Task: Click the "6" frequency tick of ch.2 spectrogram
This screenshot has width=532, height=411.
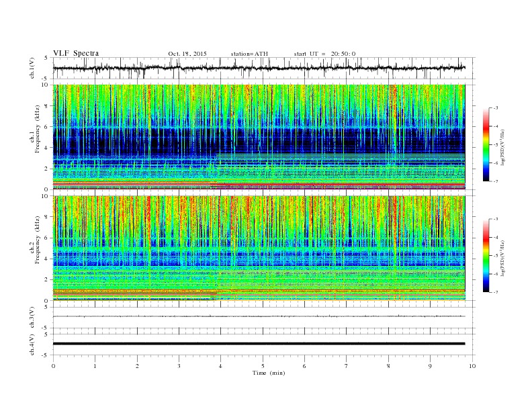Action: 47,238
